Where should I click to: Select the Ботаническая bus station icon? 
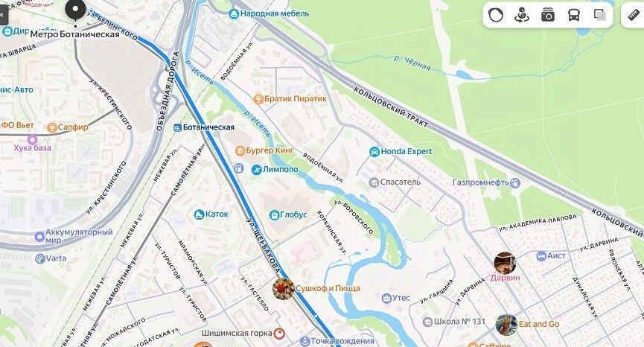(x=177, y=128)
